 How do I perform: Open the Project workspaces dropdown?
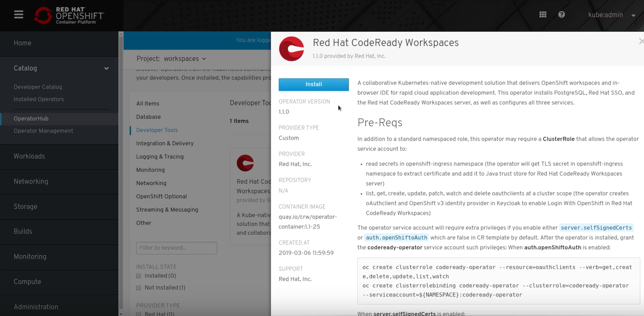click(x=171, y=59)
